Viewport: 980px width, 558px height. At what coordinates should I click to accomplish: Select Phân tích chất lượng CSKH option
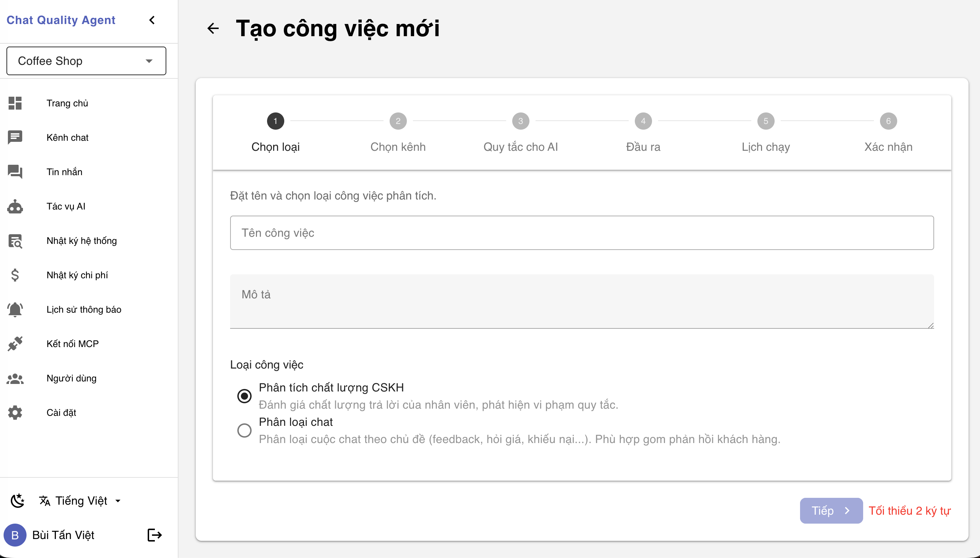[244, 395]
